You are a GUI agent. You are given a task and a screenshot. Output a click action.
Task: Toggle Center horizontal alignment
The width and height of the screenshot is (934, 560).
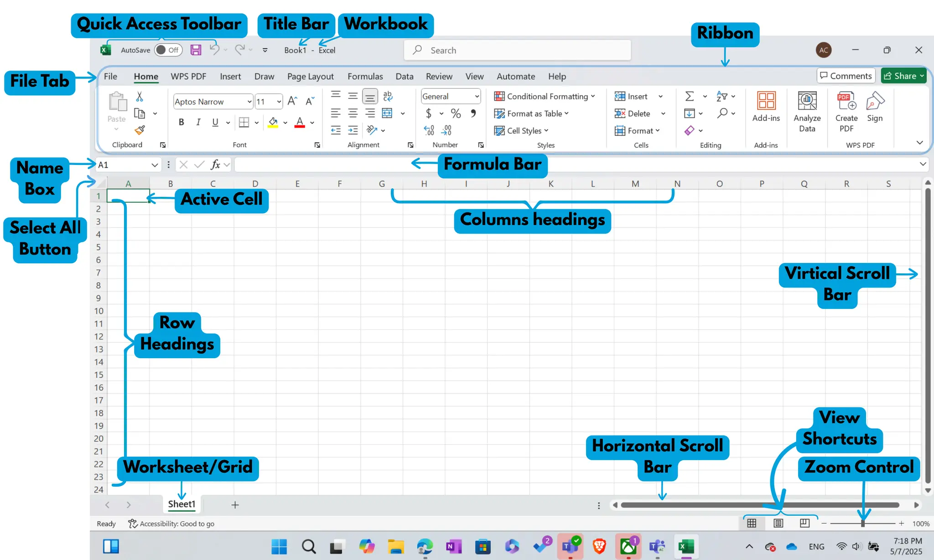click(x=353, y=113)
